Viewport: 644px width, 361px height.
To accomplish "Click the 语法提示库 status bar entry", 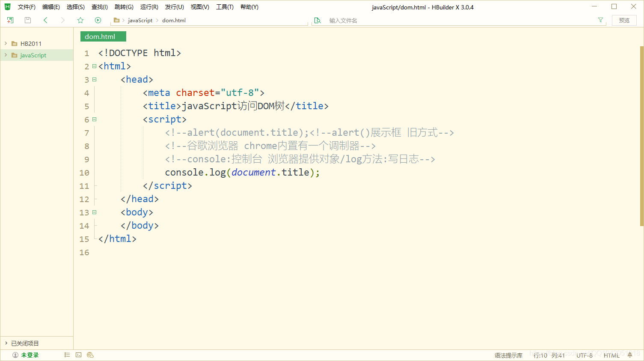I will click(508, 355).
